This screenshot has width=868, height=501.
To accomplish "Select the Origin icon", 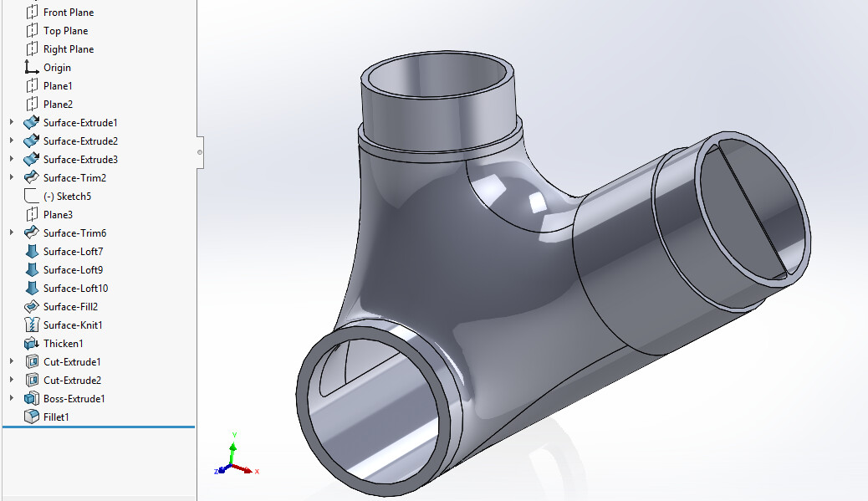I will point(32,68).
